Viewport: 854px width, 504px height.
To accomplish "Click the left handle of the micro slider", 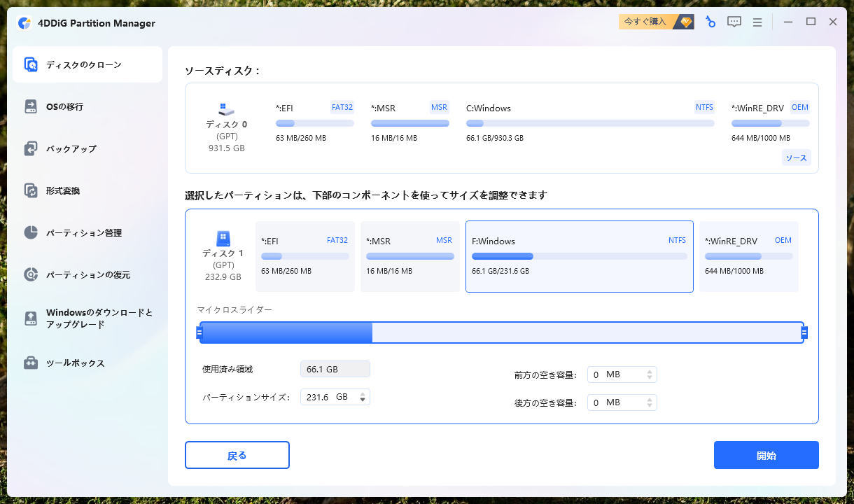I will (199, 332).
